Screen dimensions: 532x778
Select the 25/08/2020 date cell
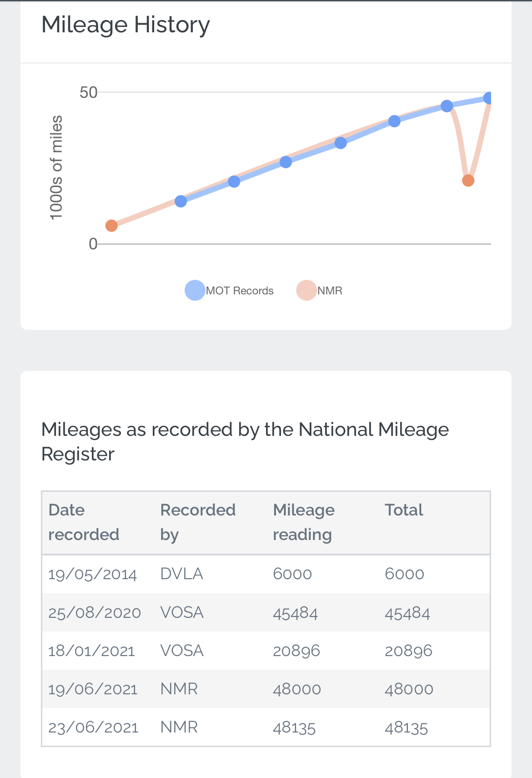coord(95,612)
